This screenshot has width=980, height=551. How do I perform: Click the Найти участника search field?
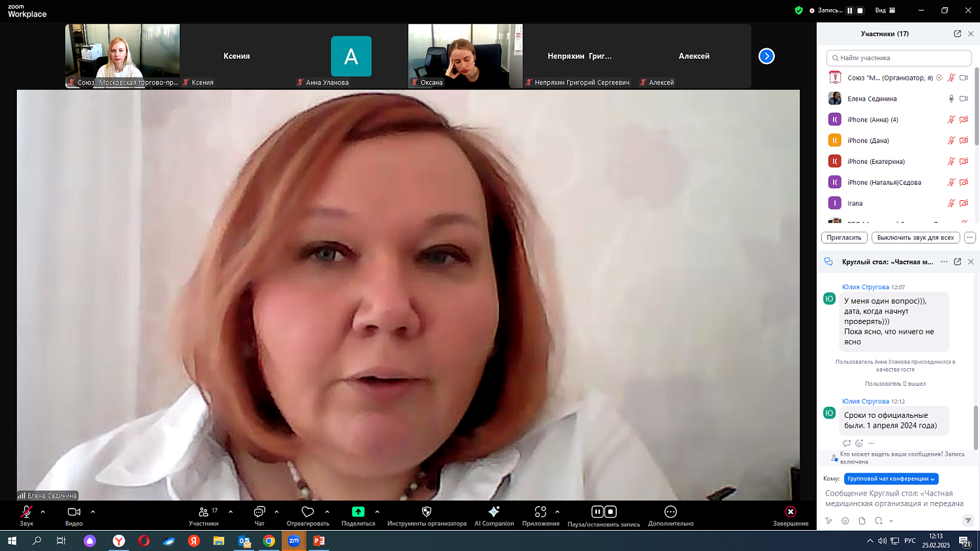(x=898, y=58)
